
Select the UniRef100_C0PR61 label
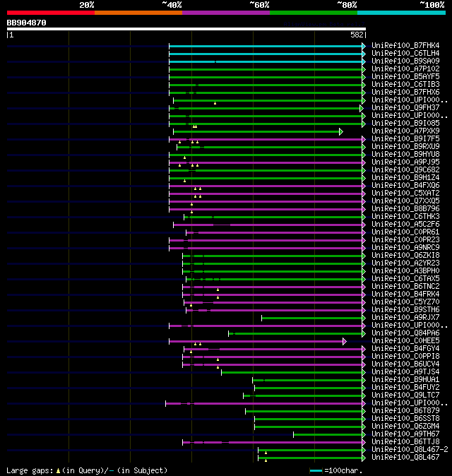(405, 232)
